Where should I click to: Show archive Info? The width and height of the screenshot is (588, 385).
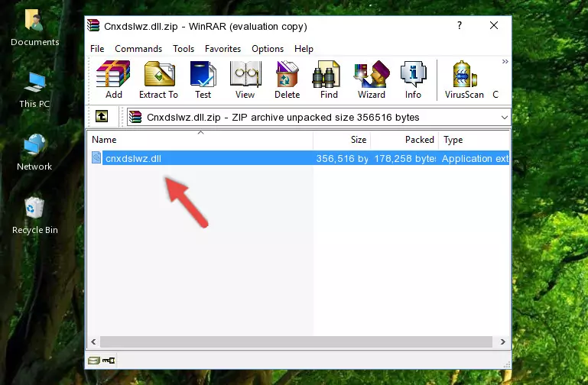pyautogui.click(x=413, y=79)
